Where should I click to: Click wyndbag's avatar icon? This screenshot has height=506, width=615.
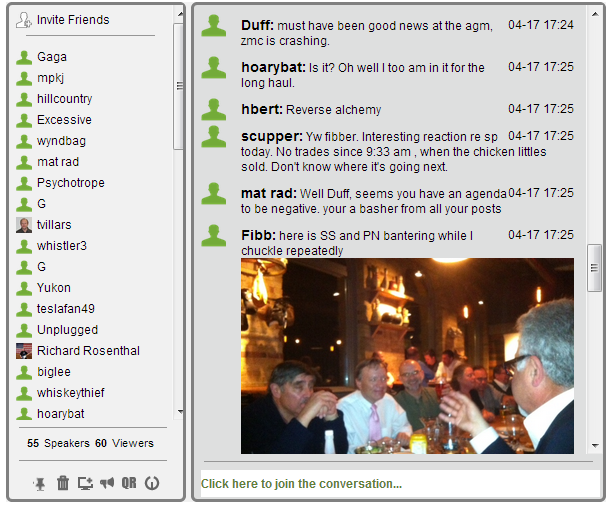[24, 141]
